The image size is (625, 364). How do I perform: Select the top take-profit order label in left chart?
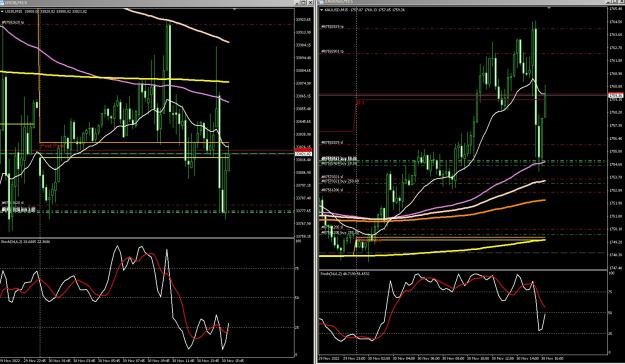pyautogui.click(x=14, y=23)
